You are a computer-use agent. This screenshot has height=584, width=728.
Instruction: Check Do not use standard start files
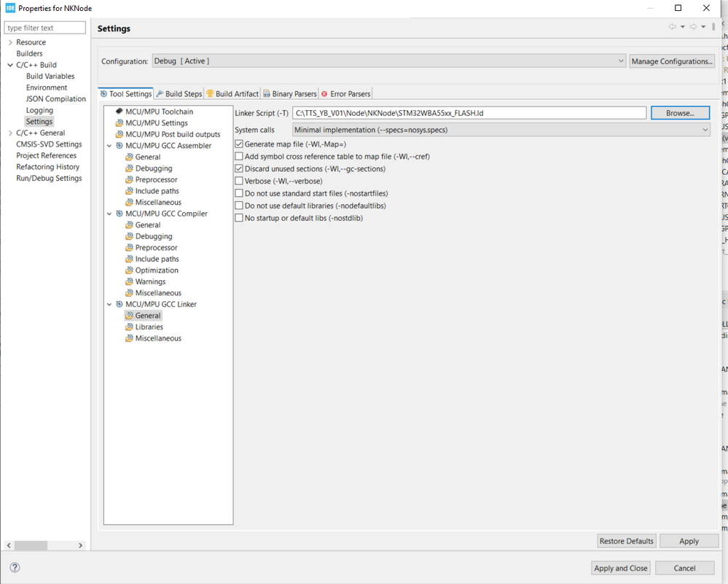tap(239, 193)
